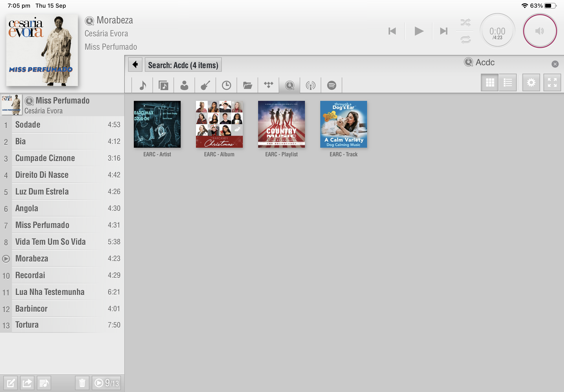Open the Songs music note tab
564x392 pixels.
tap(142, 86)
